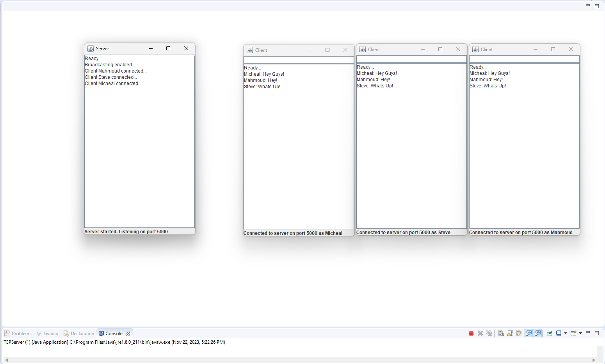Click 'Connected to server on port 5000 as Mahmoud'
Viewport: 605px width, 364px height.
tap(521, 233)
